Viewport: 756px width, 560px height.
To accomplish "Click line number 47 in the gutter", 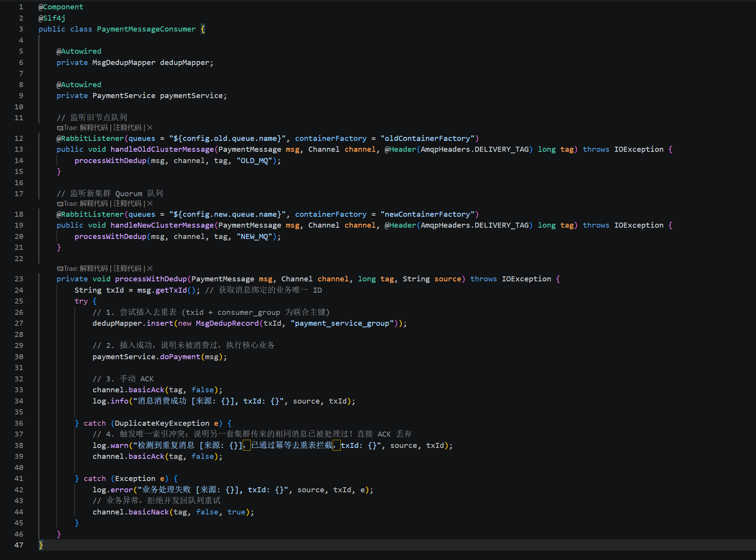I will click(19, 545).
